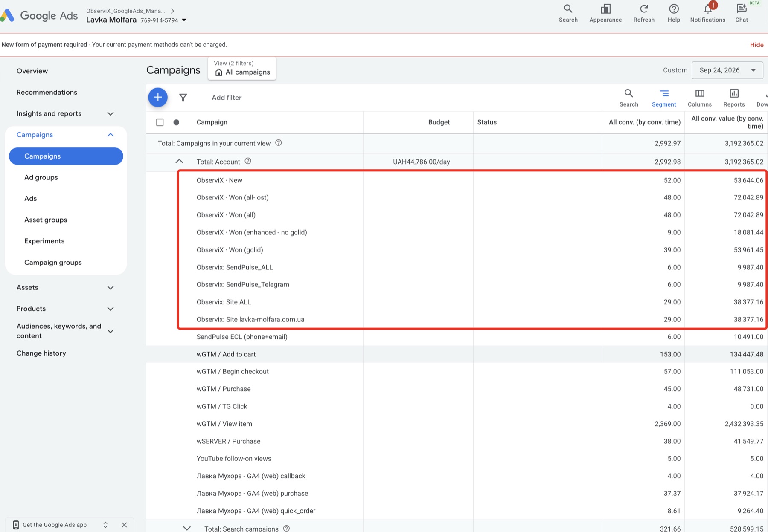This screenshot has width=768, height=532.
Task: Hide the payment required notice
Action: pyautogui.click(x=756, y=45)
